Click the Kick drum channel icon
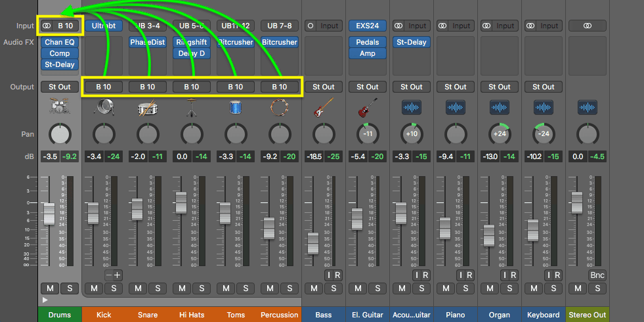The width and height of the screenshot is (644, 322). pos(104,107)
